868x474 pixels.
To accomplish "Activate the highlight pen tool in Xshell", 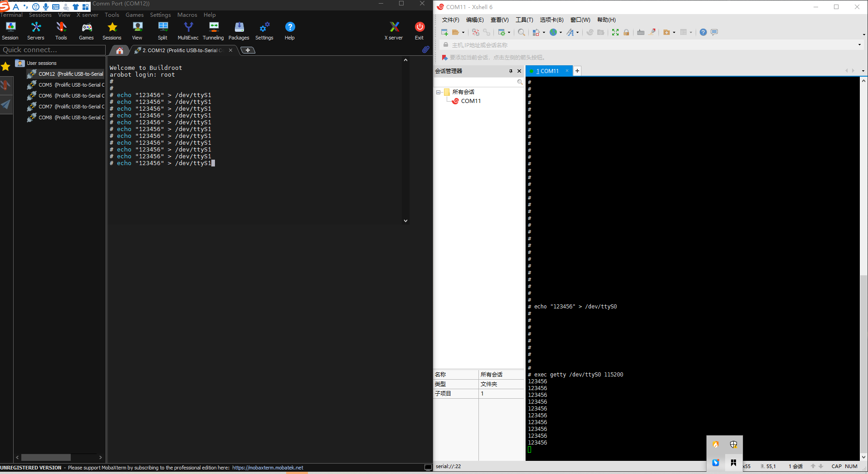I will 652,32.
